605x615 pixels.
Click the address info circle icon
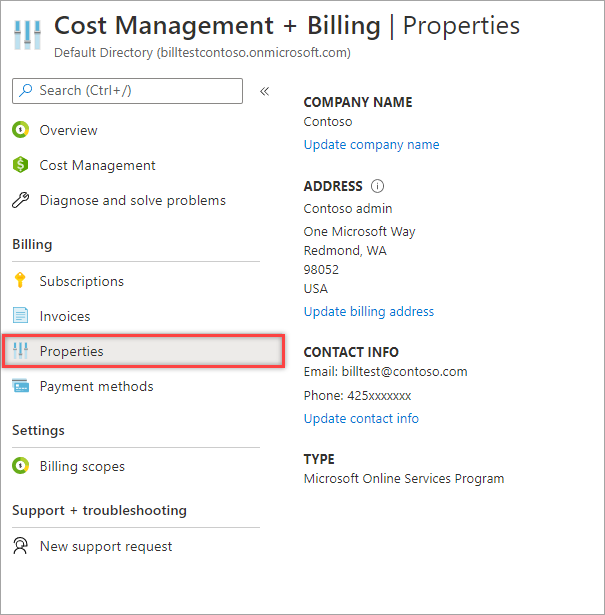[x=377, y=186]
